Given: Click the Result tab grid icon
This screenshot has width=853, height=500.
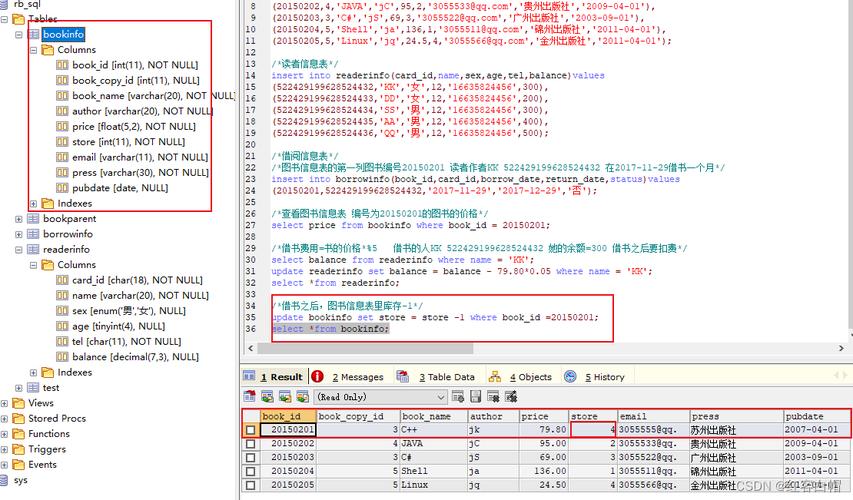Looking at the screenshot, I should pos(250,376).
